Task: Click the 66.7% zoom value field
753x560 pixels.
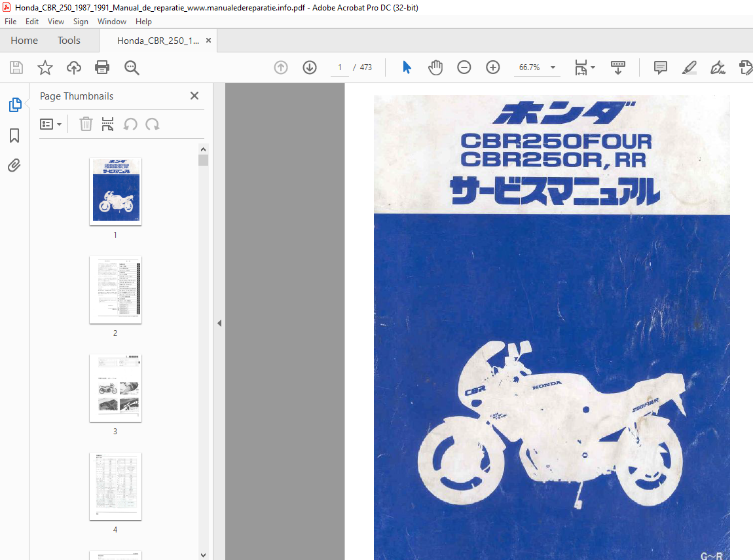Action: click(529, 67)
